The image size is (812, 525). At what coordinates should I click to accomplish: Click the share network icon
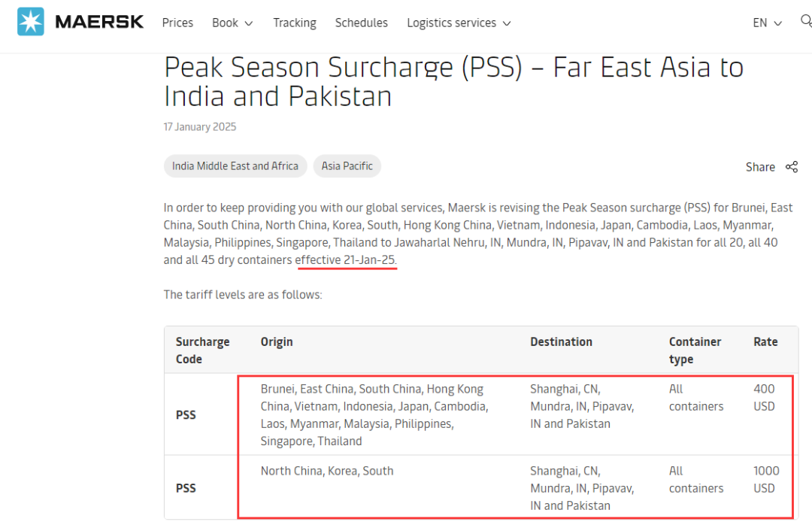click(791, 167)
